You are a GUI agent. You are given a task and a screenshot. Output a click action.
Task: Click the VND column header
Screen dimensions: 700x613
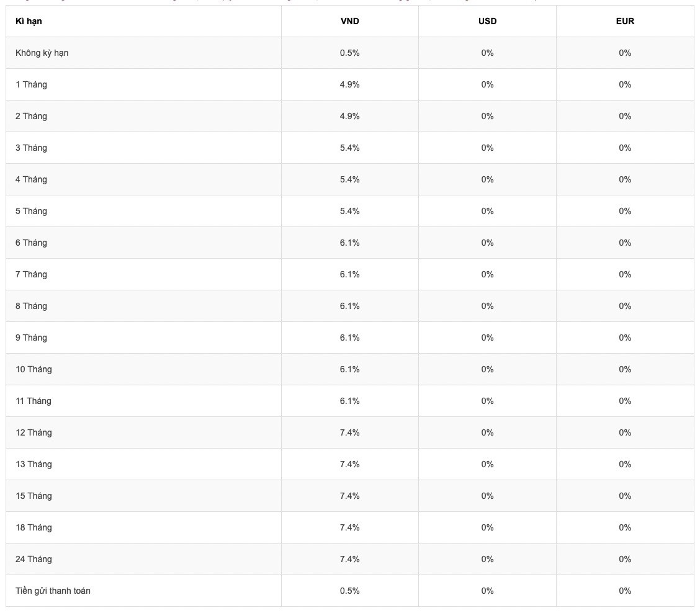click(x=349, y=21)
